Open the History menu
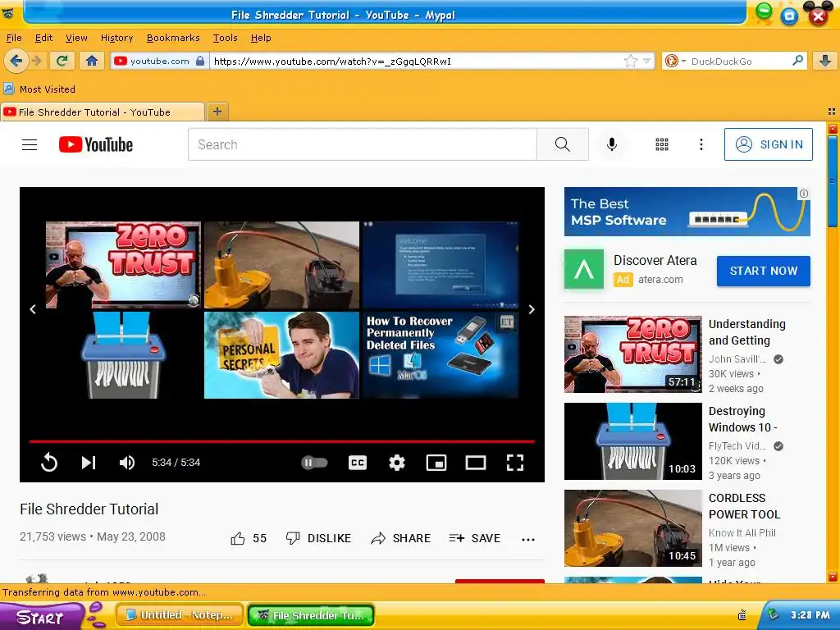Viewport: 840px width, 630px height. click(x=116, y=38)
